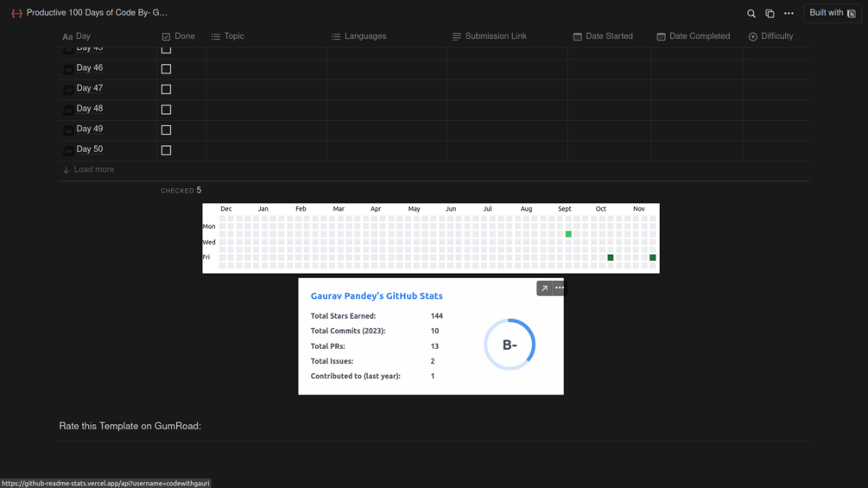Click the select icon in Difficulty header
This screenshot has width=868, height=488.
pyautogui.click(x=753, y=36)
